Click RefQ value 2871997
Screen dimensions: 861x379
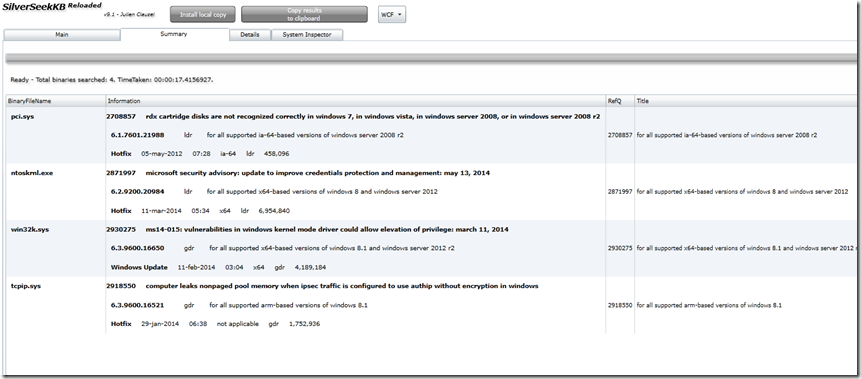[x=620, y=192]
